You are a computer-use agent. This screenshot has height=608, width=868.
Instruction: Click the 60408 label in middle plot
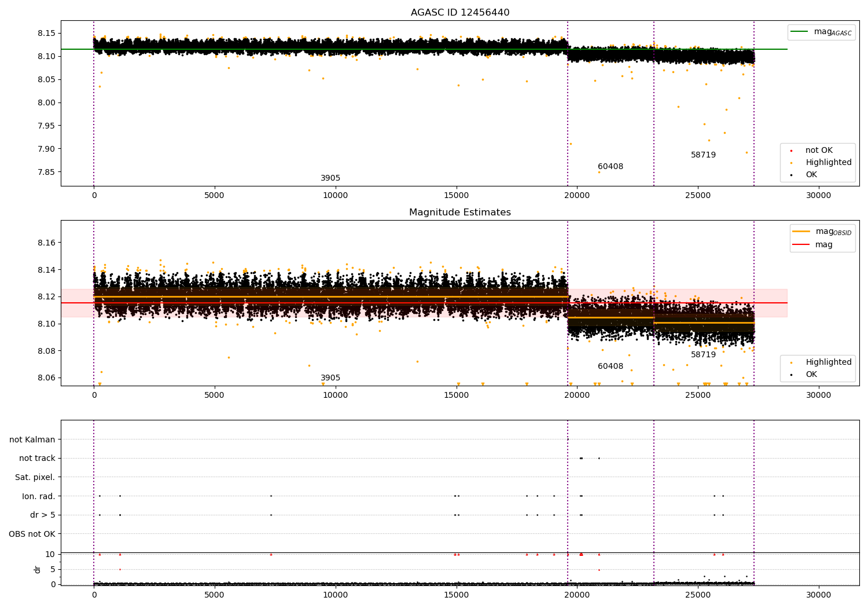pos(610,367)
